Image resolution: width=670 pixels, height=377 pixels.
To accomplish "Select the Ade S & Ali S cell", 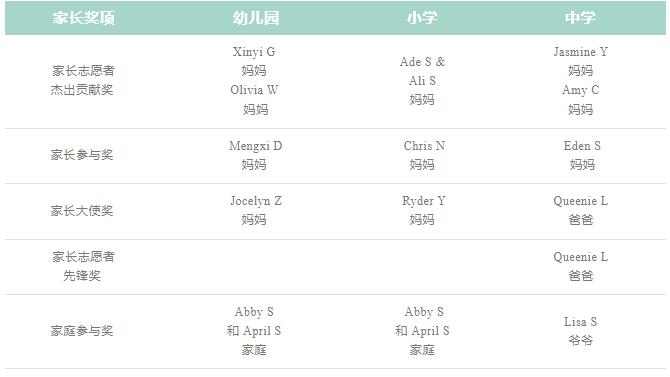I will pos(422,80).
